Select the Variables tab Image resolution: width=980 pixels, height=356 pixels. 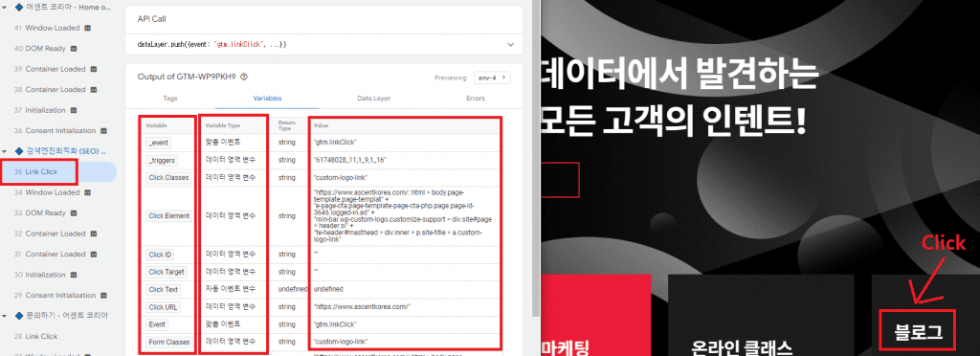pyautogui.click(x=267, y=99)
